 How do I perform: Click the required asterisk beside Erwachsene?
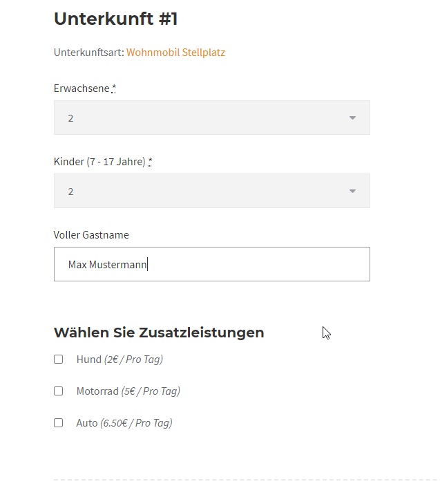113,88
